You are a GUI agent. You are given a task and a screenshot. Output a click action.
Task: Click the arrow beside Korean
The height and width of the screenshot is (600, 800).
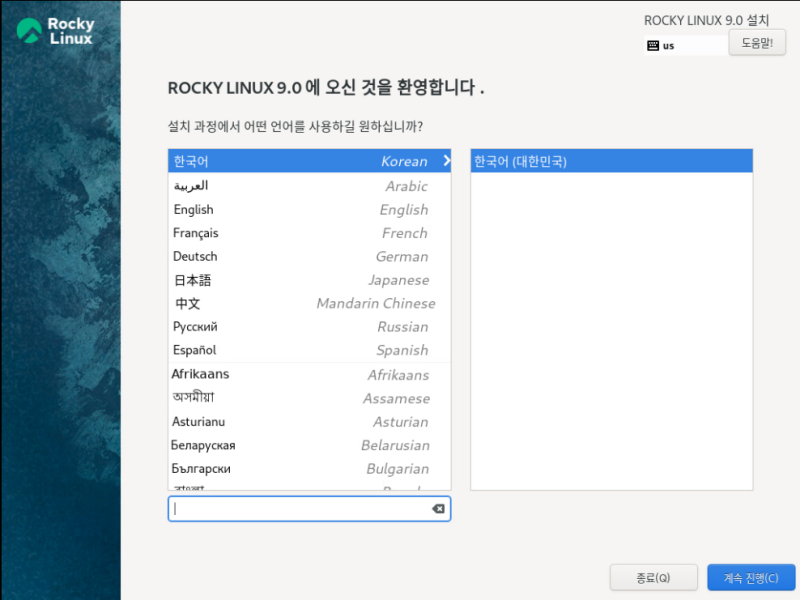click(446, 161)
